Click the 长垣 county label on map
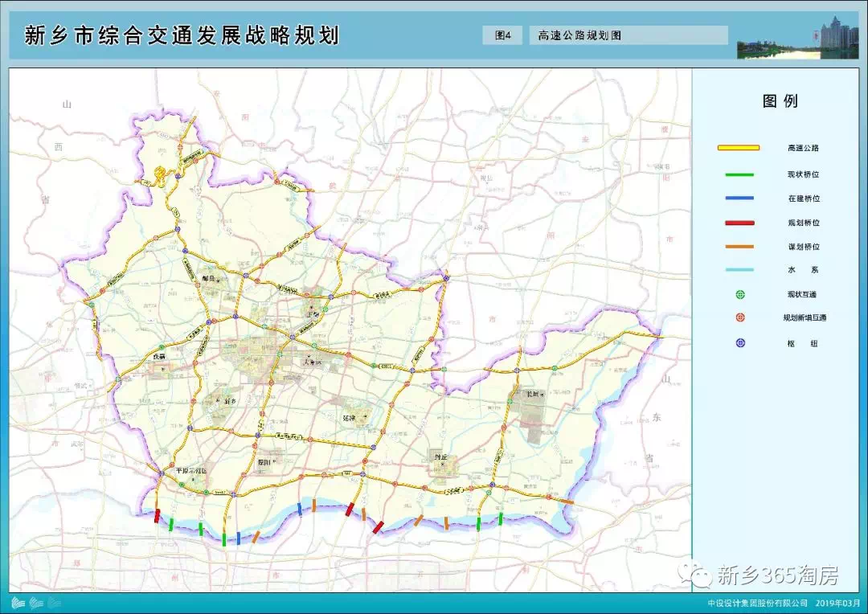The width and height of the screenshot is (868, 614). click(x=534, y=395)
